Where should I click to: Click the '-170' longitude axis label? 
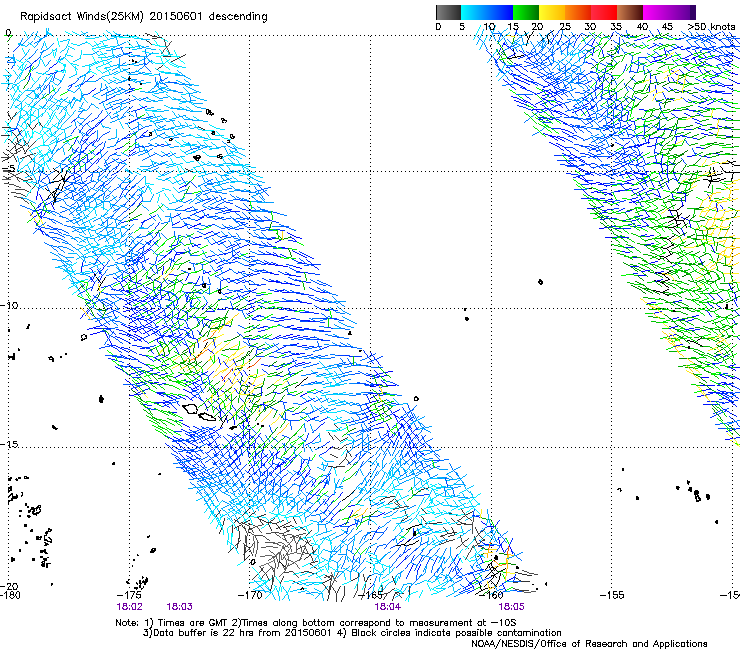point(250,595)
